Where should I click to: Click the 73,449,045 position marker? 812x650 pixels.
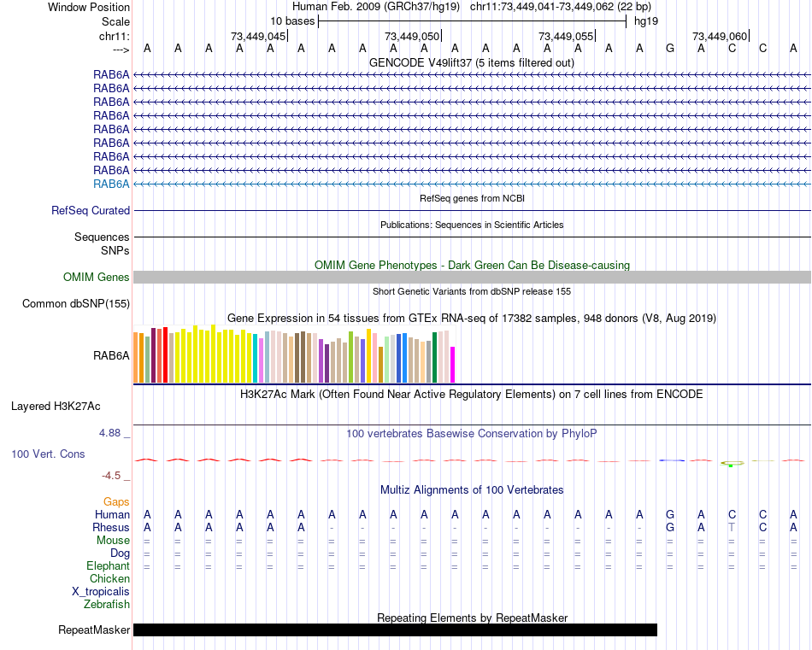[258, 36]
